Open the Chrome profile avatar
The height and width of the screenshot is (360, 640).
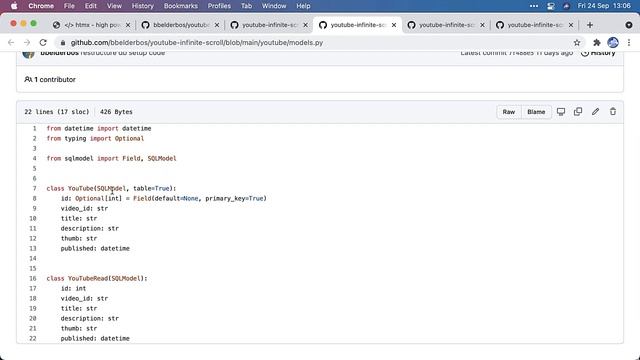pos(613,42)
